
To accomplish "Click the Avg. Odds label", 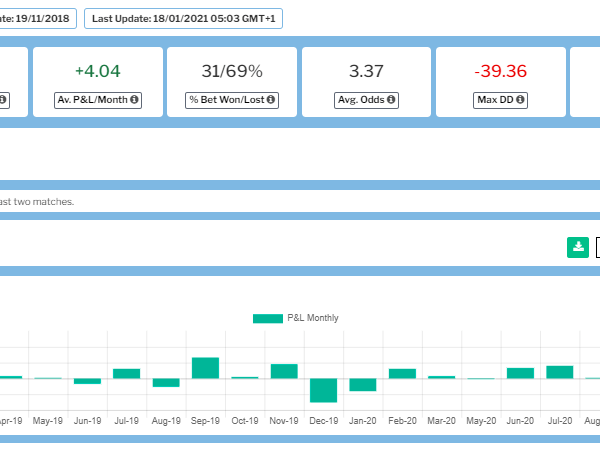I will point(366,100).
